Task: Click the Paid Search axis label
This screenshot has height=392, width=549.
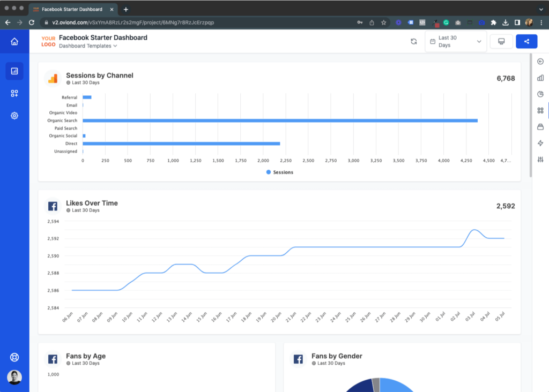Action: pyautogui.click(x=66, y=129)
